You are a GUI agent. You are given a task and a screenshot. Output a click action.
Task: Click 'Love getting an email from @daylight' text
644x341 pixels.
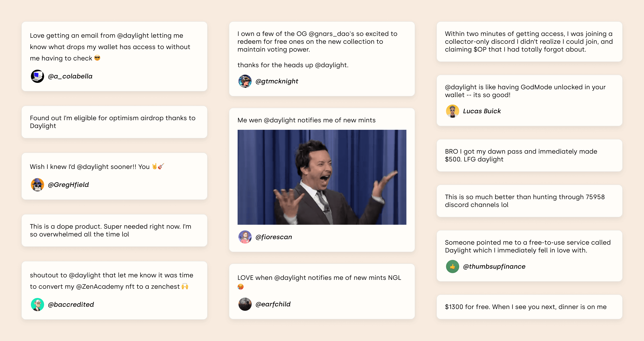tap(110, 47)
